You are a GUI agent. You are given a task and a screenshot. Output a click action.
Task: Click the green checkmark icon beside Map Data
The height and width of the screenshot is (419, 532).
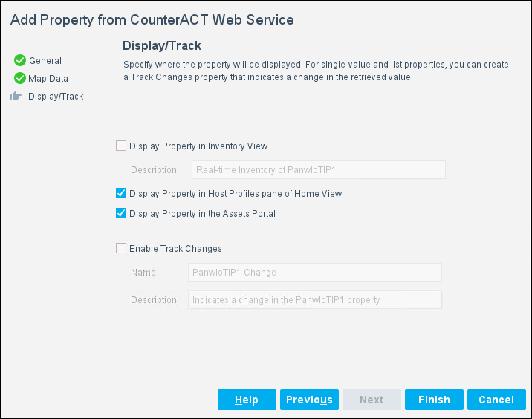(20, 78)
